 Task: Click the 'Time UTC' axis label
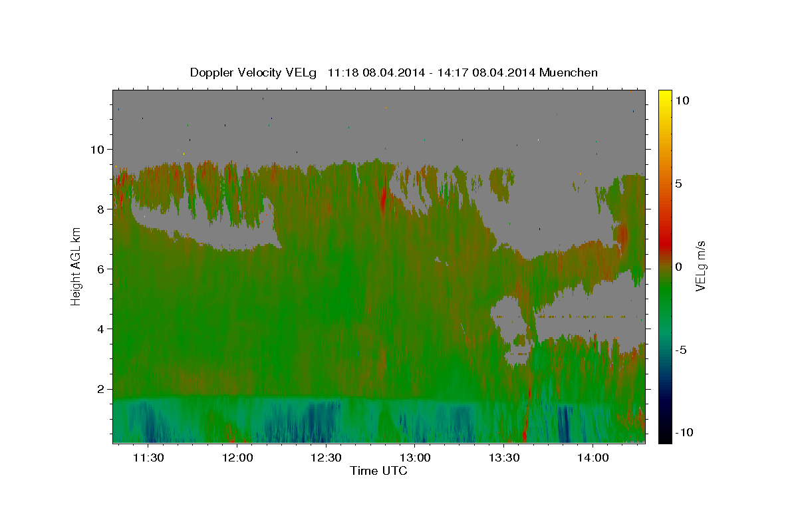pos(378,471)
